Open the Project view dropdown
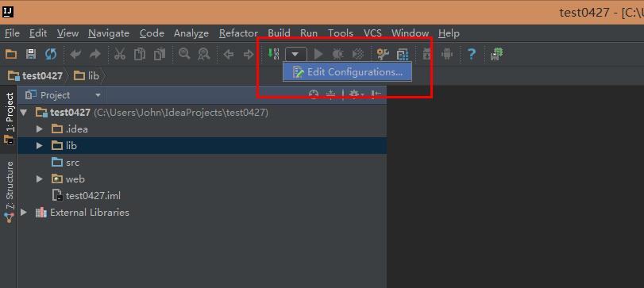The image size is (644, 288). (x=98, y=95)
